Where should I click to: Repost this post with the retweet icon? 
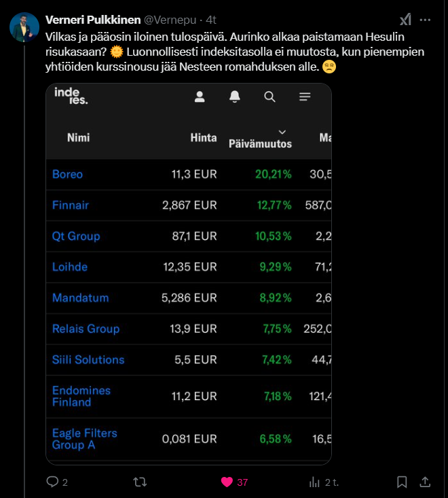coord(140,482)
